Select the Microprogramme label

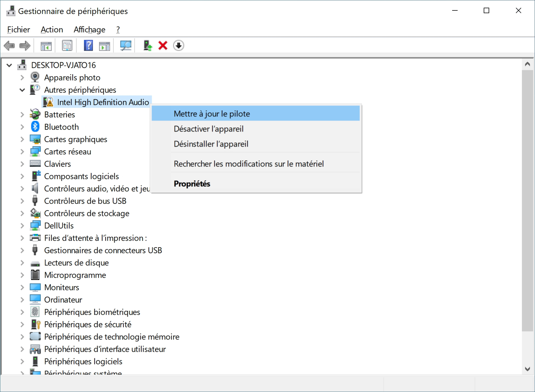(x=75, y=275)
